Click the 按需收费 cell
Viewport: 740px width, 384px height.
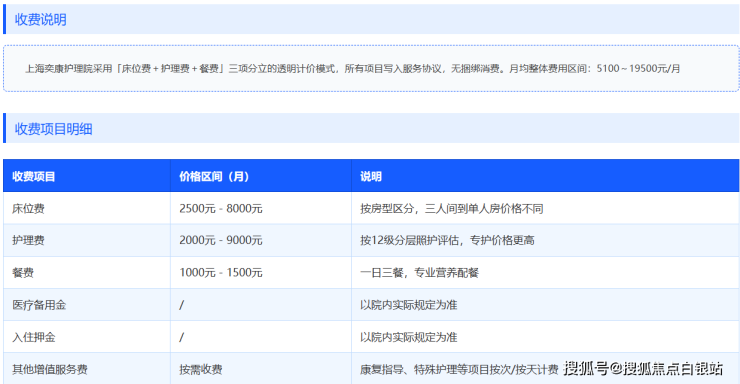click(261, 368)
